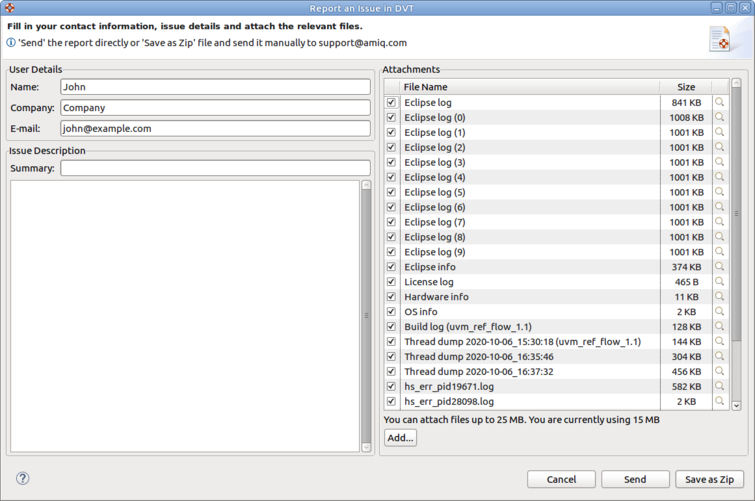Uncheck the License log attachment

[x=391, y=281]
